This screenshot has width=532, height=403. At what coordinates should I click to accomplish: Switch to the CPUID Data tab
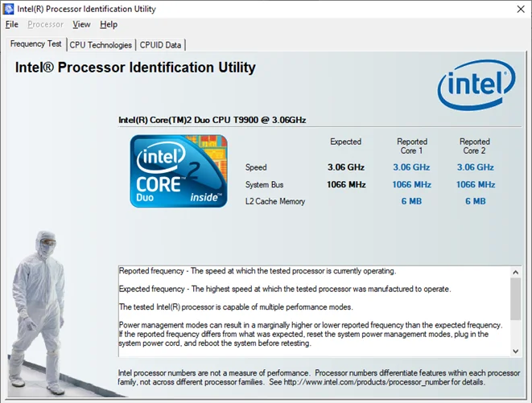tap(160, 45)
